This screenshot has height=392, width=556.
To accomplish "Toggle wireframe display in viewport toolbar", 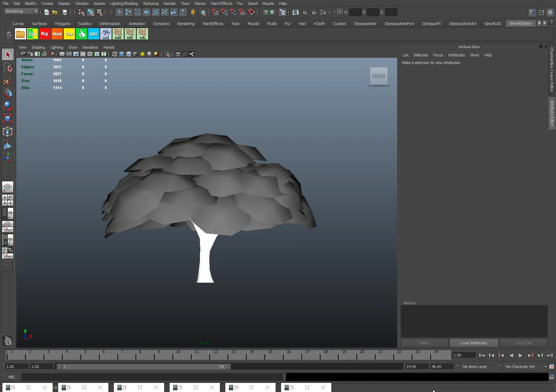I will 115,54.
